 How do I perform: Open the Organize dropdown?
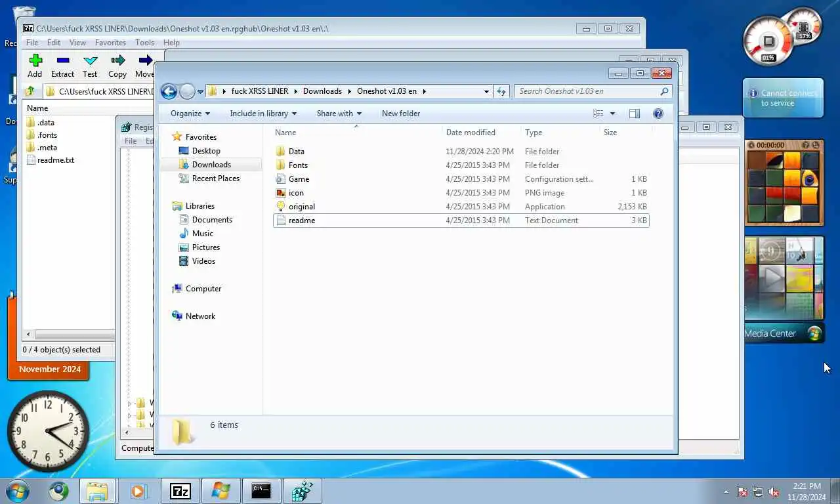[190, 114]
